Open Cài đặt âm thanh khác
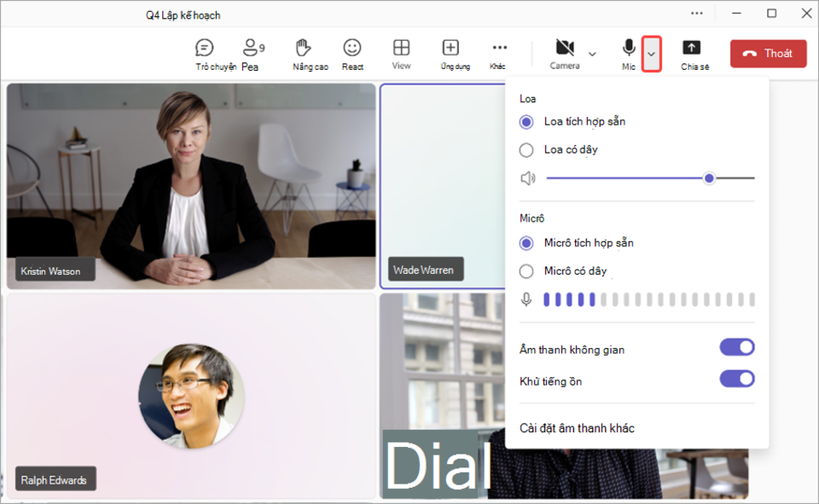 point(577,428)
